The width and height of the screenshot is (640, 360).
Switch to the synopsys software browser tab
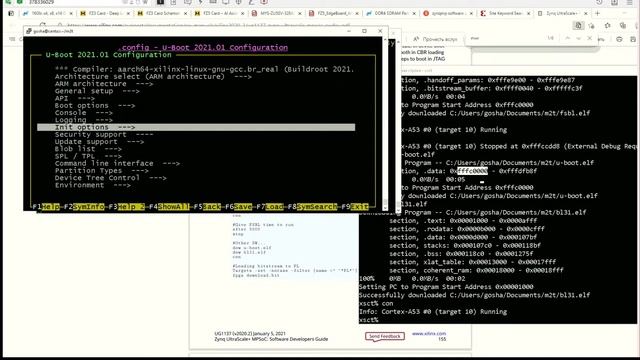pyautogui.click(x=447, y=13)
